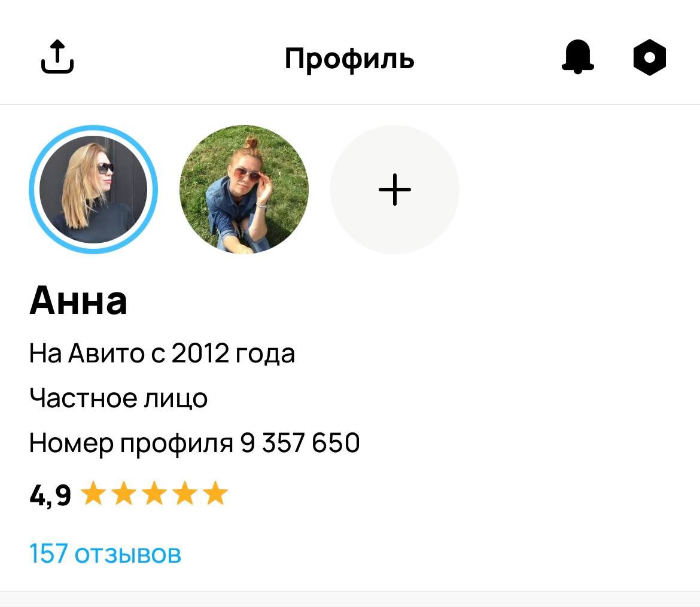Tap the name Анна
Screen dimensions: 700x607
(x=78, y=300)
